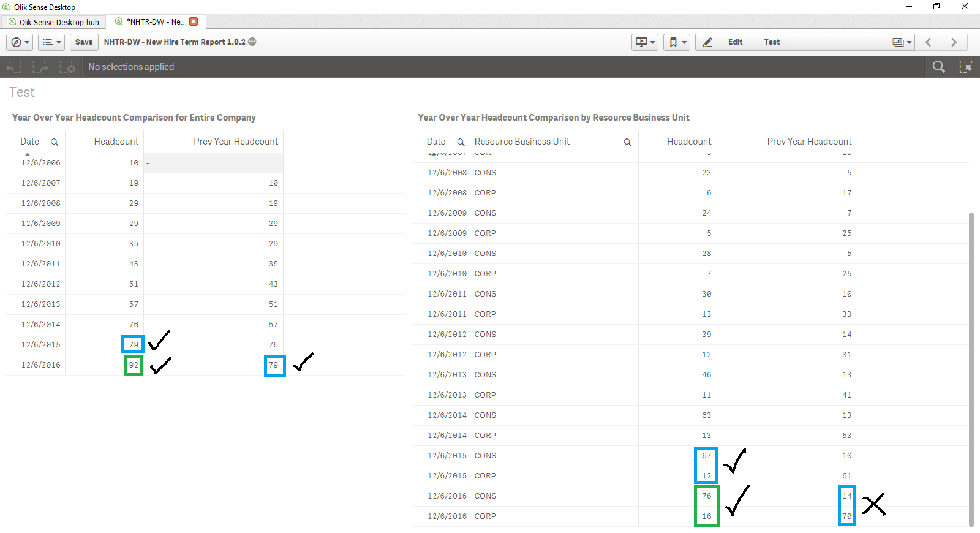The height and width of the screenshot is (533, 980).
Task: Search Date in the Resource Business Unit table
Action: tap(461, 142)
